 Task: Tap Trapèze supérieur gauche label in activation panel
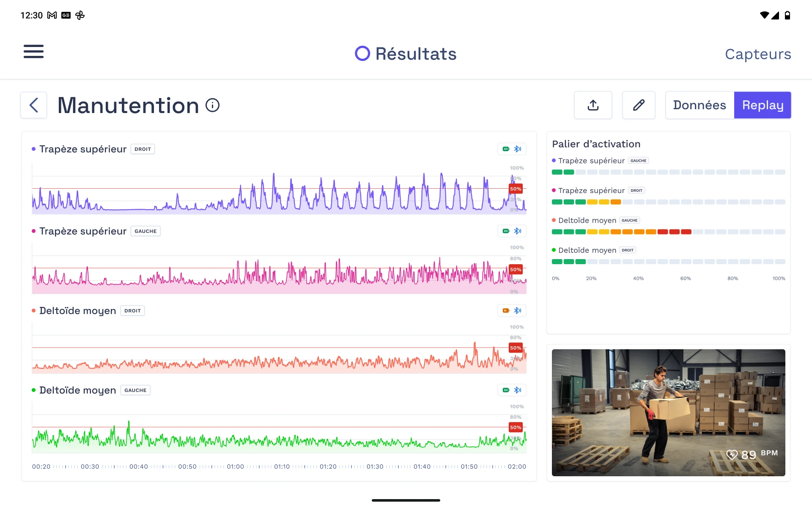pos(591,161)
